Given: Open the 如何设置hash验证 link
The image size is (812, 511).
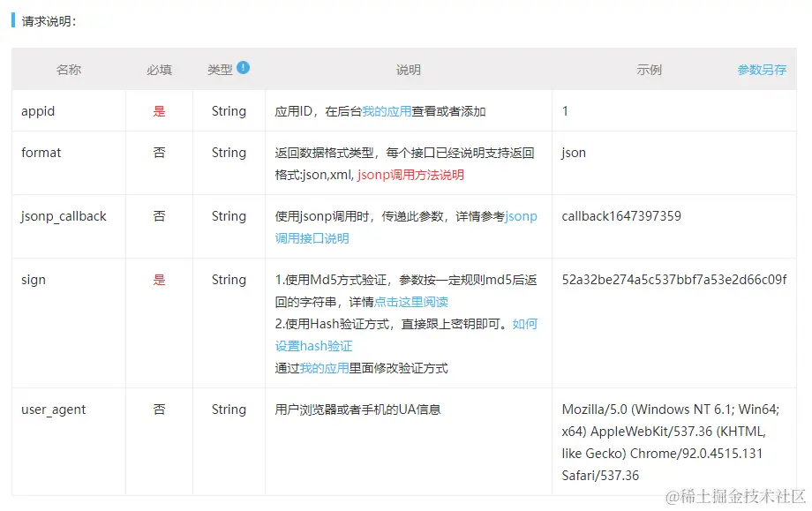Looking at the screenshot, I should pyautogui.click(x=406, y=335).
